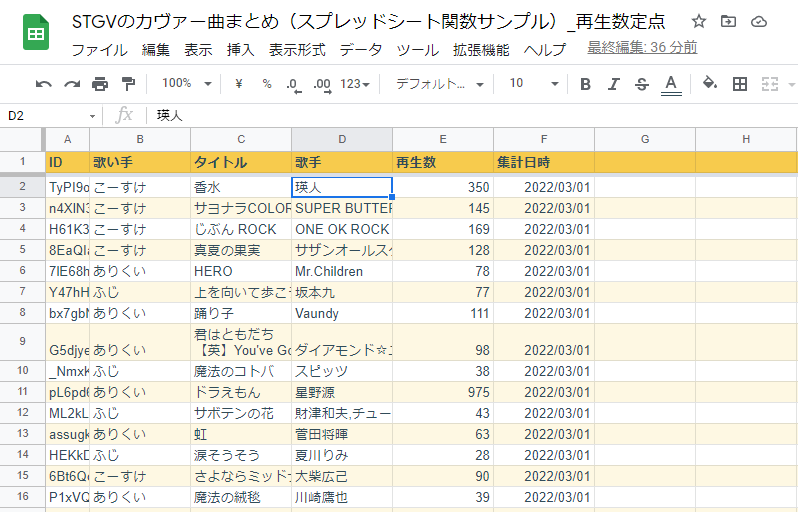The image size is (798, 512).
Task: Toggle strikethrough formatting
Action: 642,84
